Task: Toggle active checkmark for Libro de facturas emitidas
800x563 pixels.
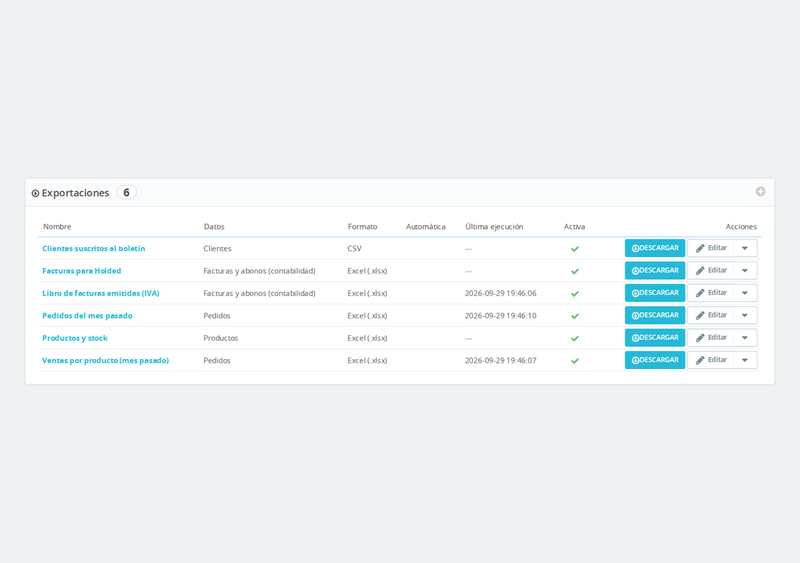Action: 574,294
